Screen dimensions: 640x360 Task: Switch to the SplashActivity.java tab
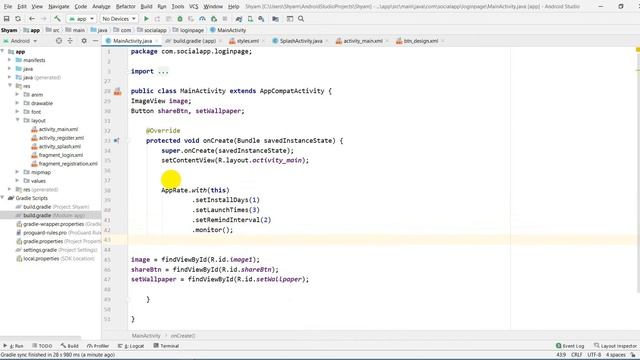click(x=300, y=41)
